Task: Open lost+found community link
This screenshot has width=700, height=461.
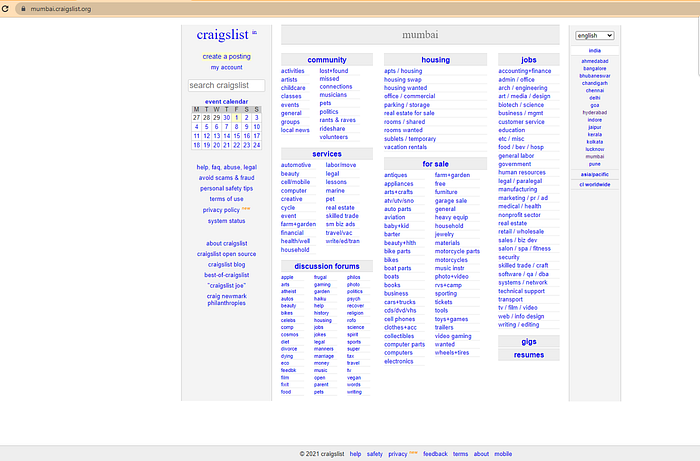Action: click(333, 71)
